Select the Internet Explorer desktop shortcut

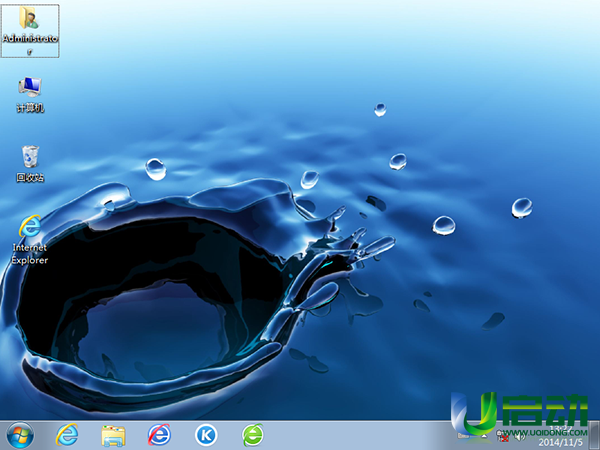[30, 225]
